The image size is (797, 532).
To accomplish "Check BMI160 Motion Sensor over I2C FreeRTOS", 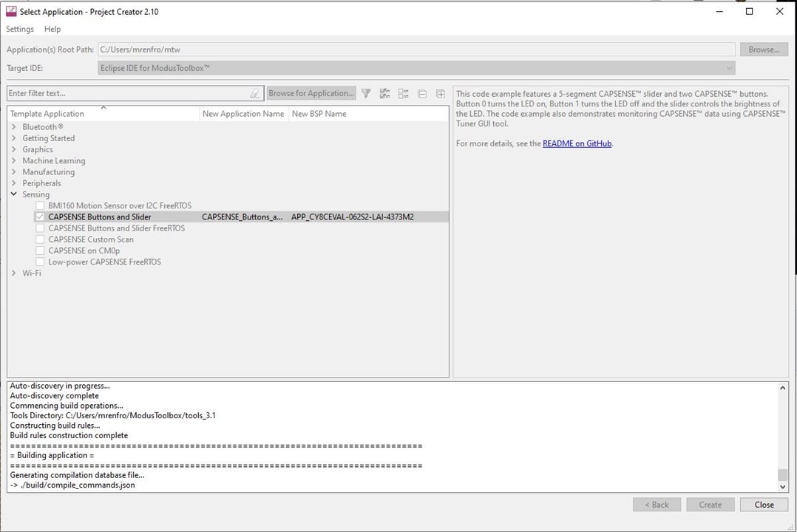I will (40, 206).
